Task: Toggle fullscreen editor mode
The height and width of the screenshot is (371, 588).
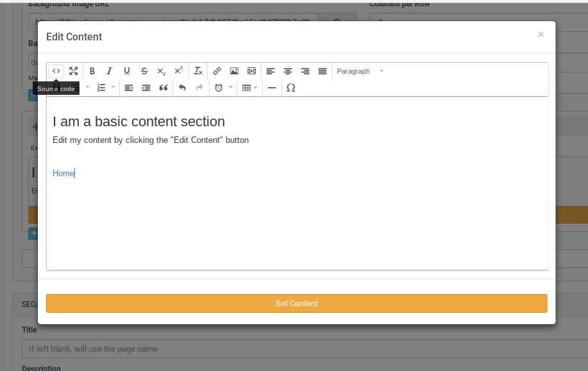Action: (74, 71)
